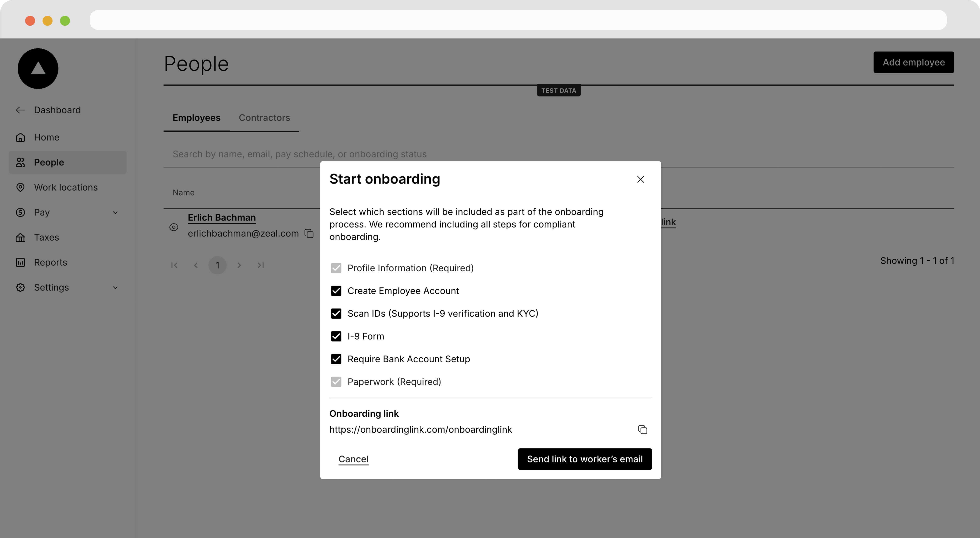Click the Pay dollar icon in the sidebar
Screen dimensions: 980x538
[20, 212]
